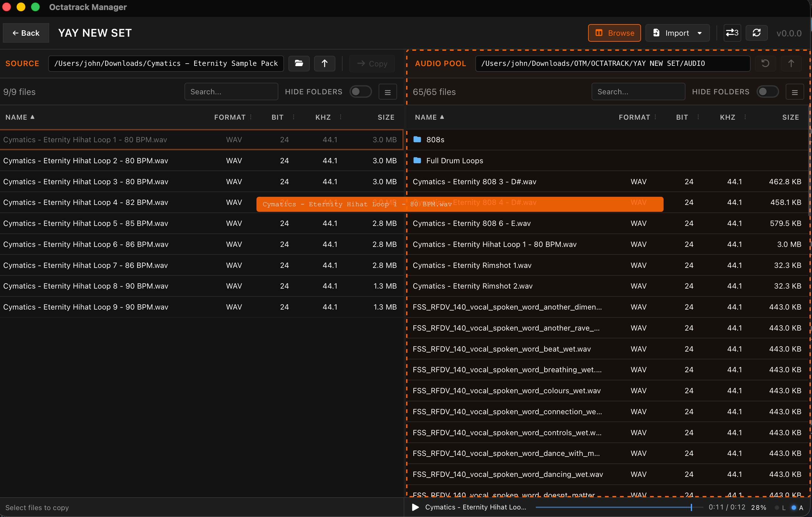812x517 pixels.
Task: Select Eternity Rimshot 1.wav in Audio Pool
Action: [607, 265]
